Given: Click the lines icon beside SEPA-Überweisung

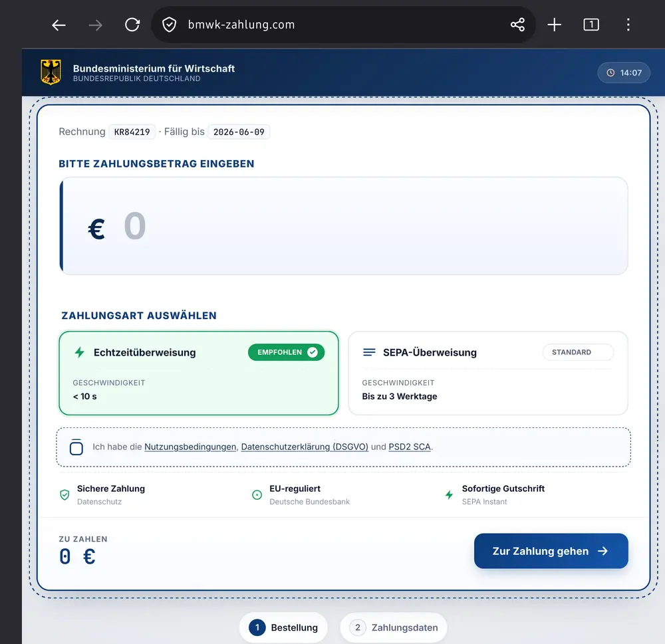Looking at the screenshot, I should [x=369, y=352].
